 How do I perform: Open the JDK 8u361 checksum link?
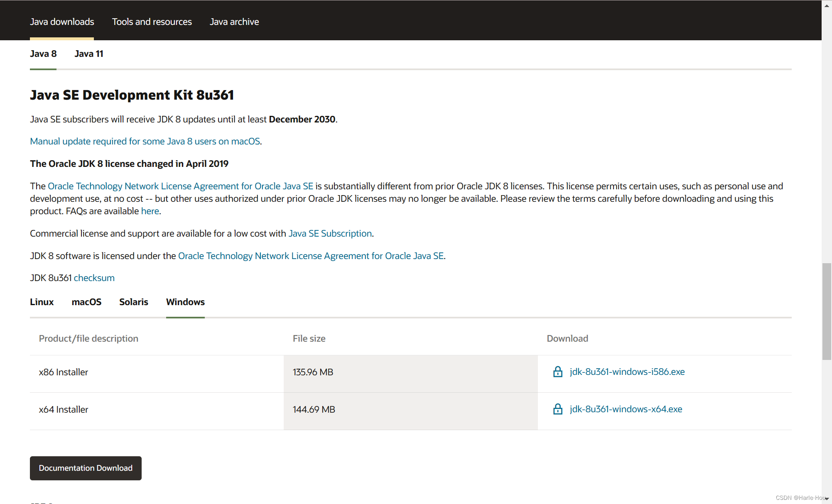click(x=94, y=278)
